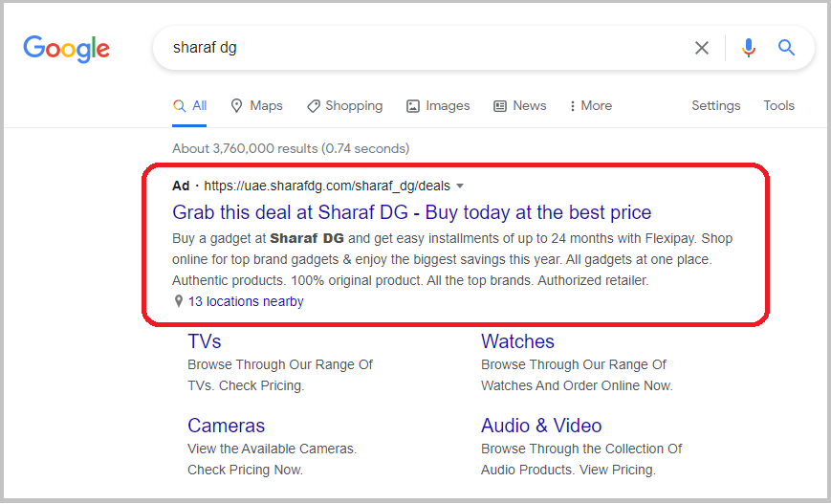
Task: Click the magnifying glass search button
Action: (x=786, y=48)
